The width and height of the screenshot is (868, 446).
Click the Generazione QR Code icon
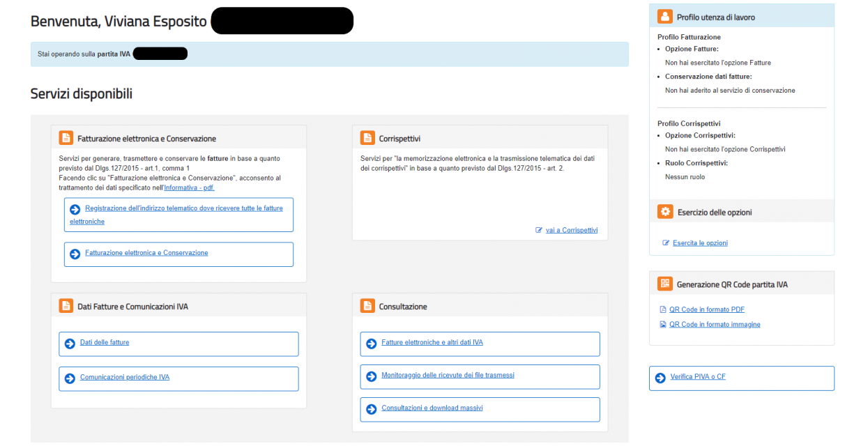[x=664, y=284]
